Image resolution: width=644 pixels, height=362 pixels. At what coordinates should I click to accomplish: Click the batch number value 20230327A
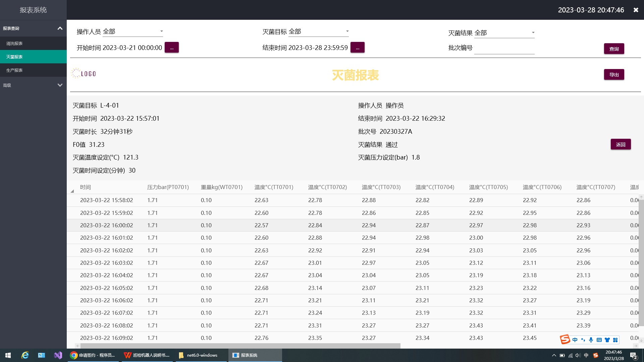[396, 132]
